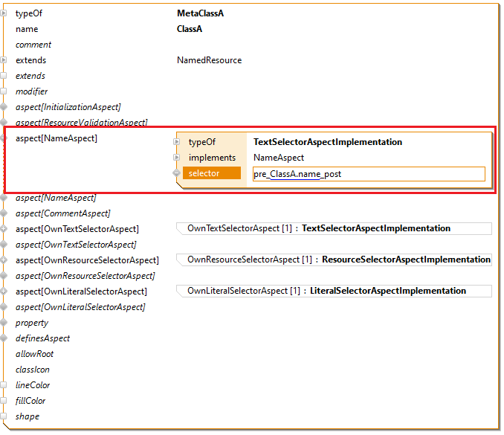Select italic aspect[OwnTextSelectorAspect] label
The width and height of the screenshot is (504, 435).
click(x=76, y=245)
